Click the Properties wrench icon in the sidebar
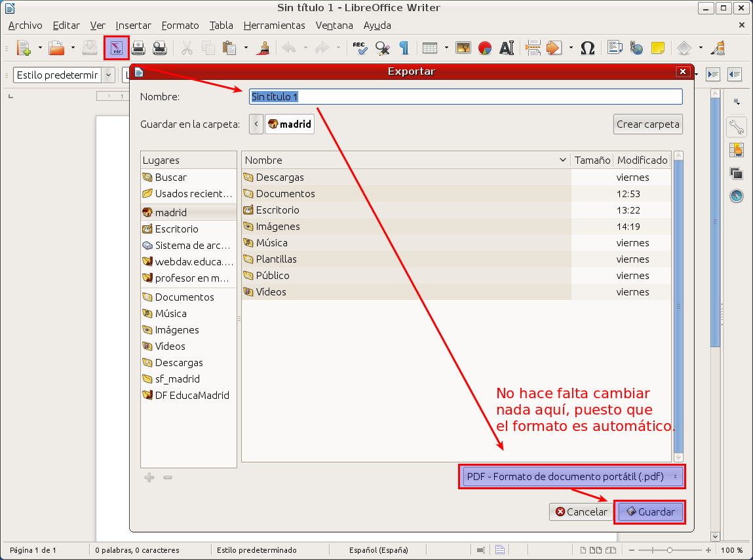753x560 pixels. [736, 127]
